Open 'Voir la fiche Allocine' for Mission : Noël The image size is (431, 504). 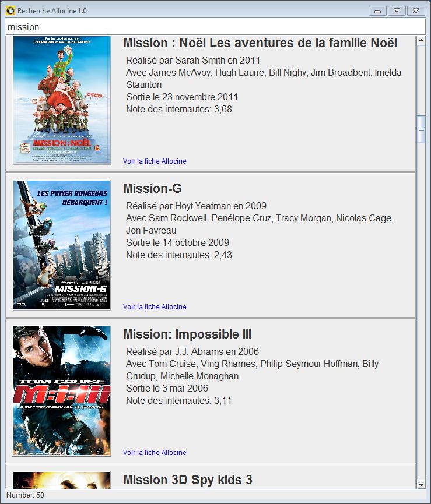point(155,161)
